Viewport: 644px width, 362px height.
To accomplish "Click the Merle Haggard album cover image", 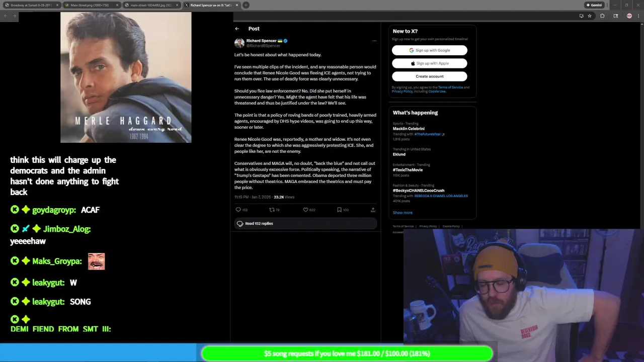I will click(126, 77).
